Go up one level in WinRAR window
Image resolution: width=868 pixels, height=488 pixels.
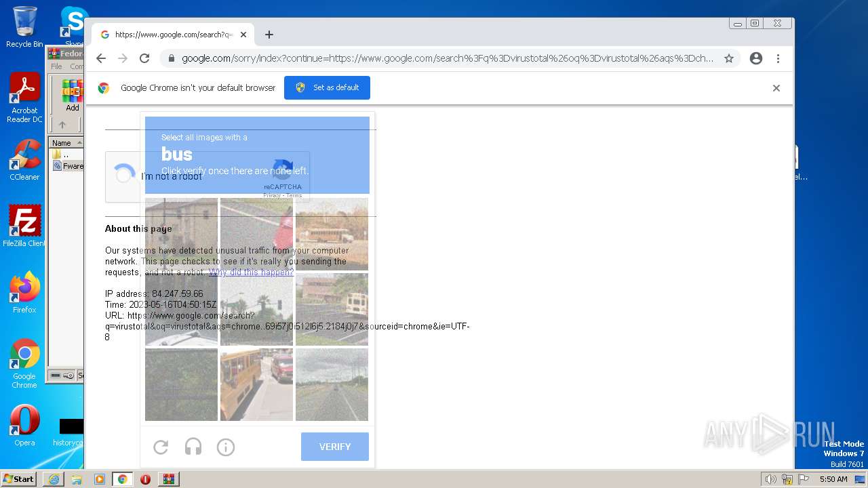(62, 125)
